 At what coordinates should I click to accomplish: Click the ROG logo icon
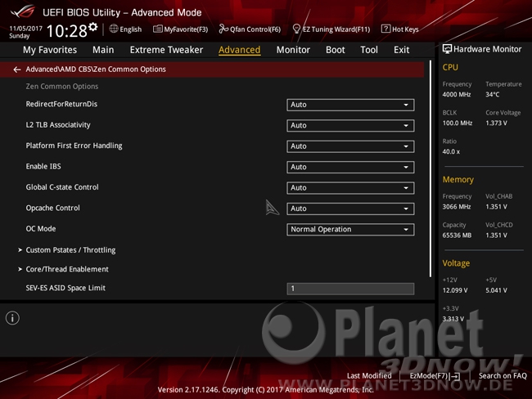pos(22,12)
